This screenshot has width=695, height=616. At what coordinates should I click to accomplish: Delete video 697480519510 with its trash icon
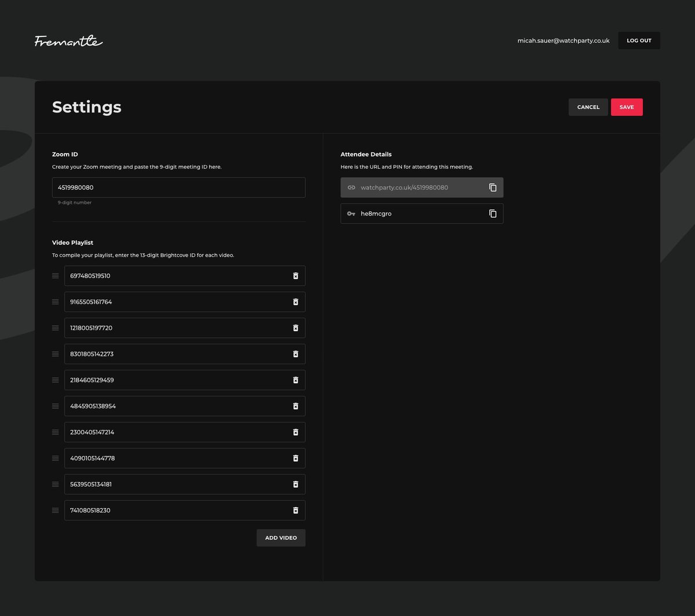click(x=295, y=276)
